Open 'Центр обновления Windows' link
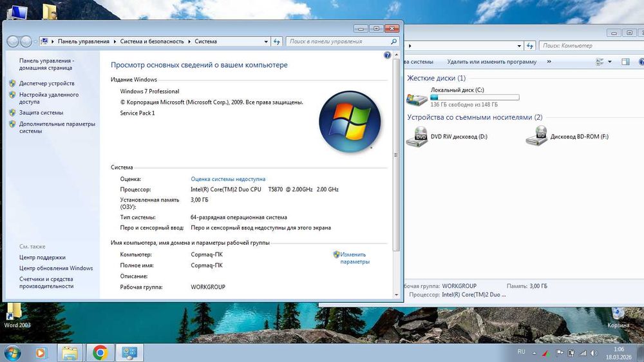644x362 pixels. [56, 269]
